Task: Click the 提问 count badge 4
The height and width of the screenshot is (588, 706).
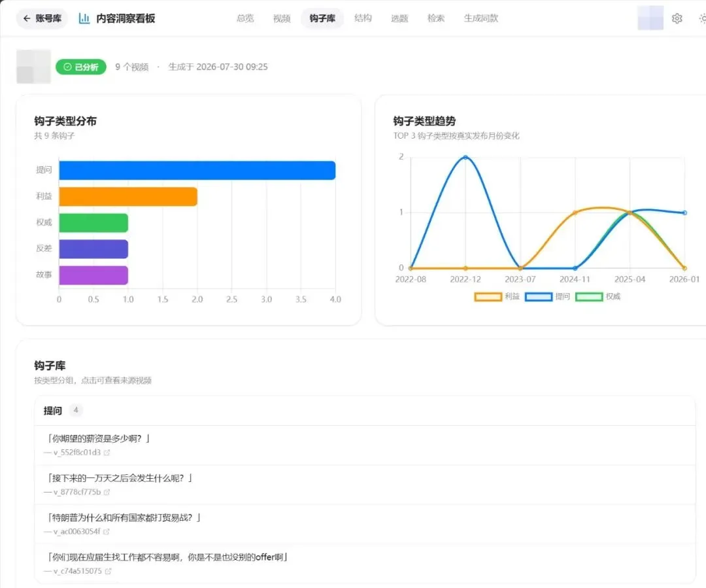Action: click(76, 410)
